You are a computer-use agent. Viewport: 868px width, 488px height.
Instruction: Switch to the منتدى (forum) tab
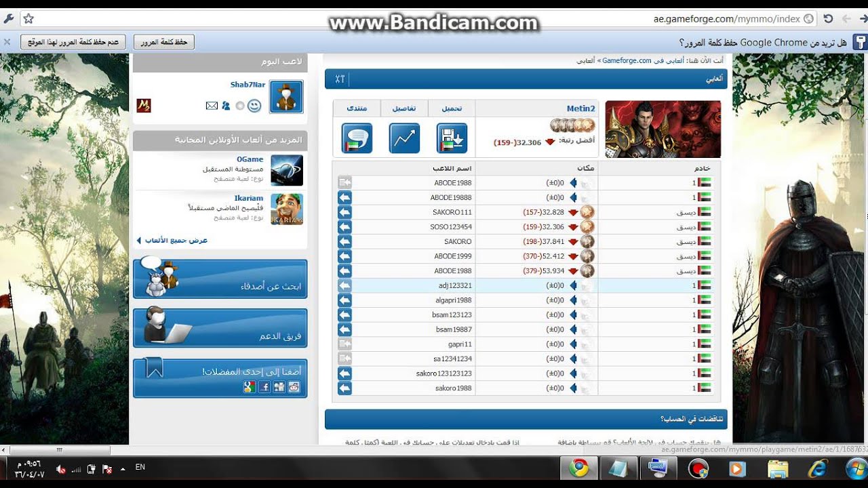point(357,108)
